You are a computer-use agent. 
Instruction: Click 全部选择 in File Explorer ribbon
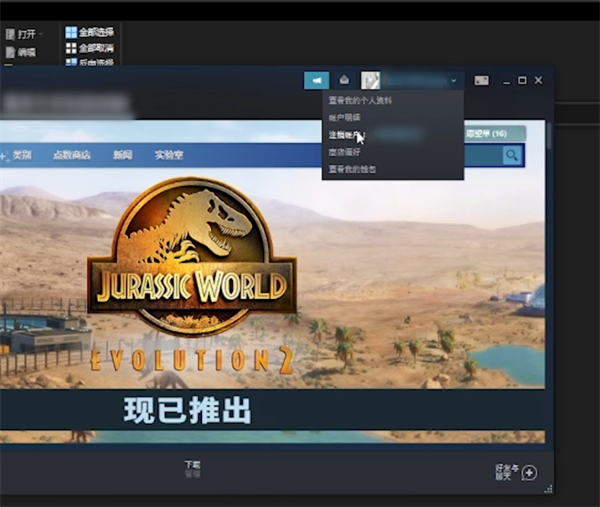pyautogui.click(x=96, y=32)
